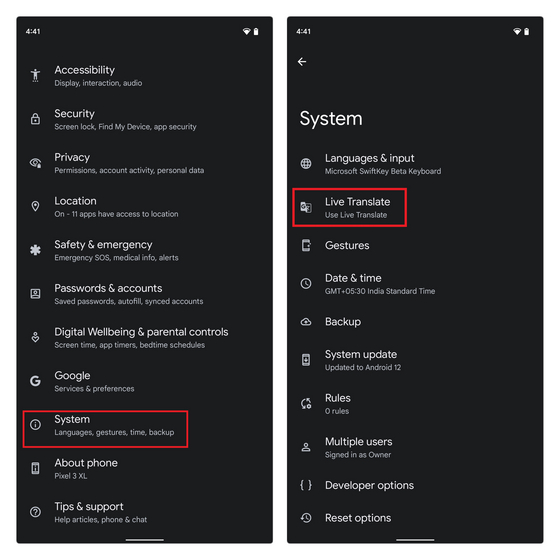Select Gestures in System page
This screenshot has width=560, height=560.
pos(415,245)
